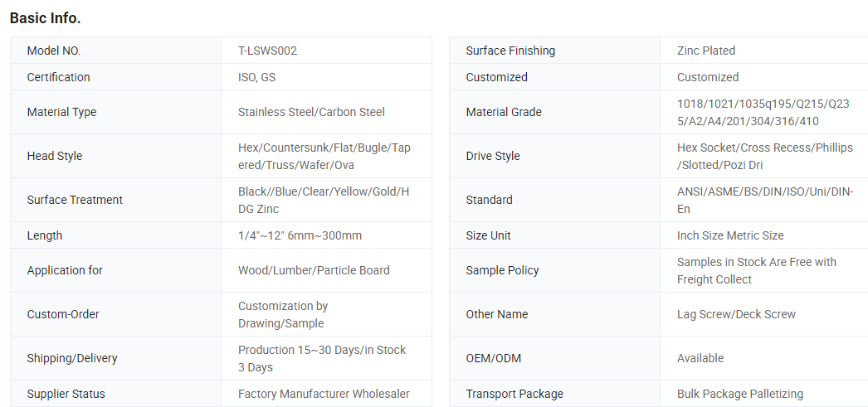Click Wood/Lumber/Particle Board application value
The height and width of the screenshot is (407, 868).
(x=314, y=270)
